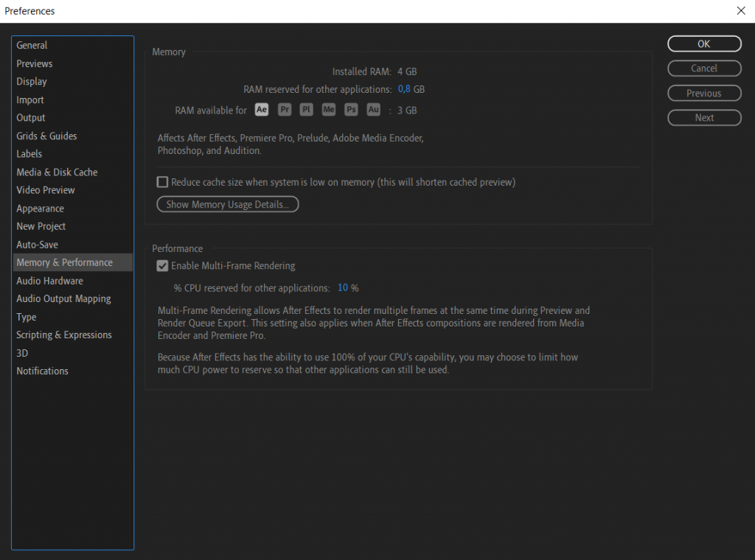Click the Premiere Pro (Pr) app icon
The width and height of the screenshot is (755, 560).
(x=285, y=110)
